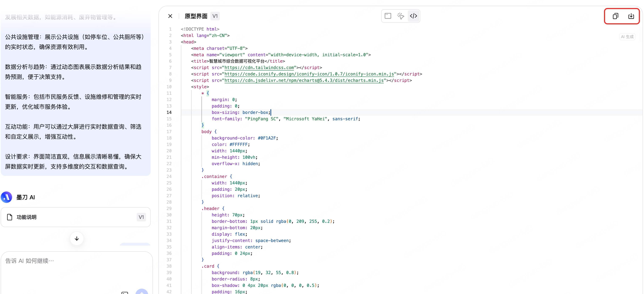Click the background rgba(19, 32, 55, 0.8) line
The image size is (644, 294).
pyautogui.click(x=255, y=273)
